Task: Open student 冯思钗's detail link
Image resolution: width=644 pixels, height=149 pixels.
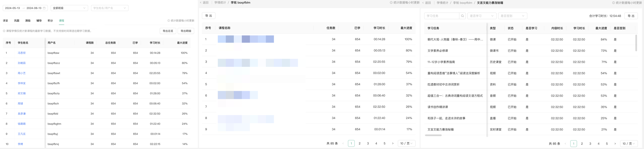Action: (22, 53)
